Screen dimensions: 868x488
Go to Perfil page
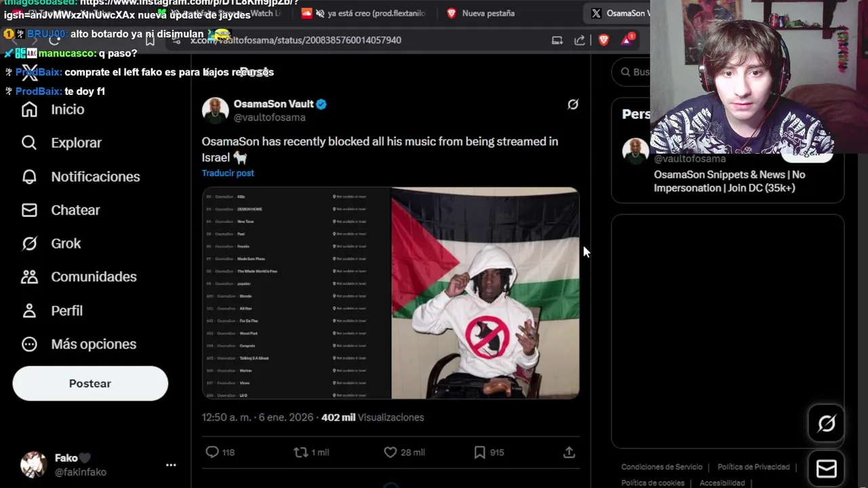click(52, 310)
